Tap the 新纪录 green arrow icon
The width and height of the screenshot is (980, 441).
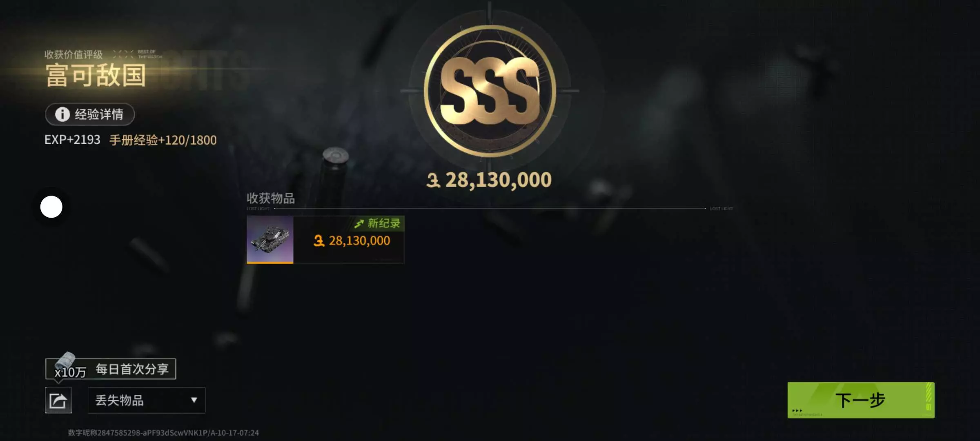tap(359, 223)
